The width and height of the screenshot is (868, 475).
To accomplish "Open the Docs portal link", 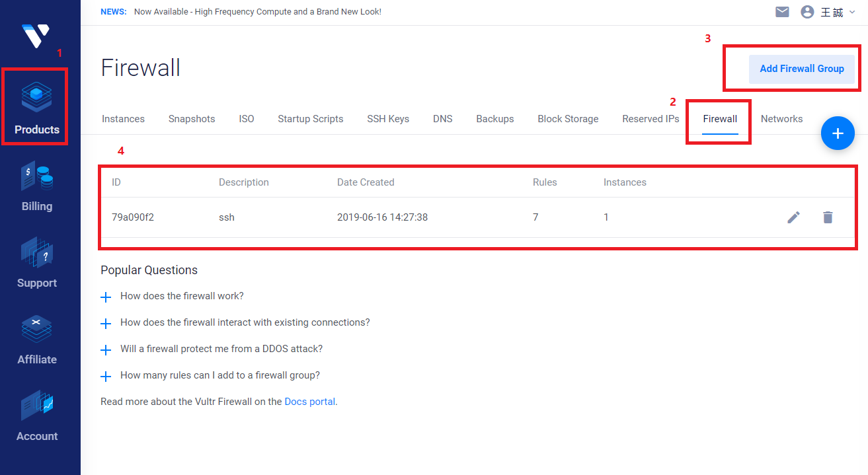I will pos(310,402).
